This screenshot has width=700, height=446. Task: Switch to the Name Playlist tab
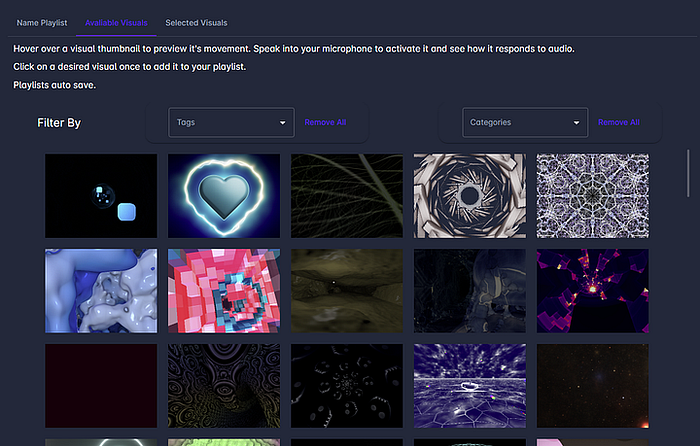coord(42,23)
